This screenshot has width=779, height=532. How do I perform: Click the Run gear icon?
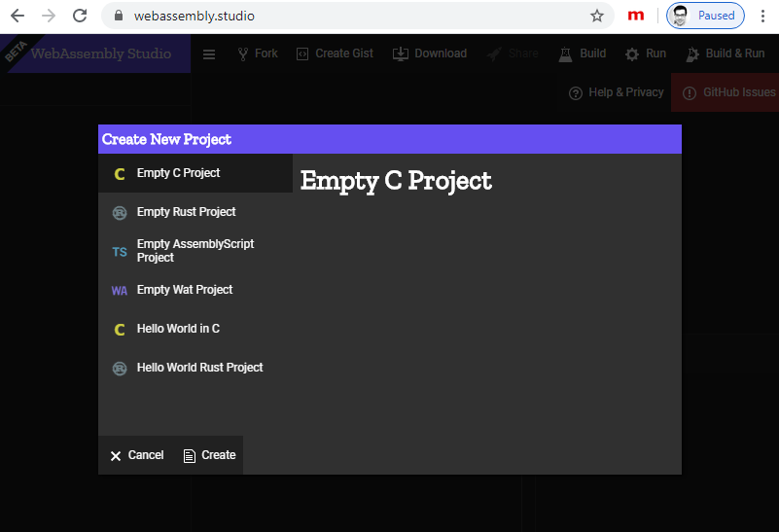coord(632,54)
